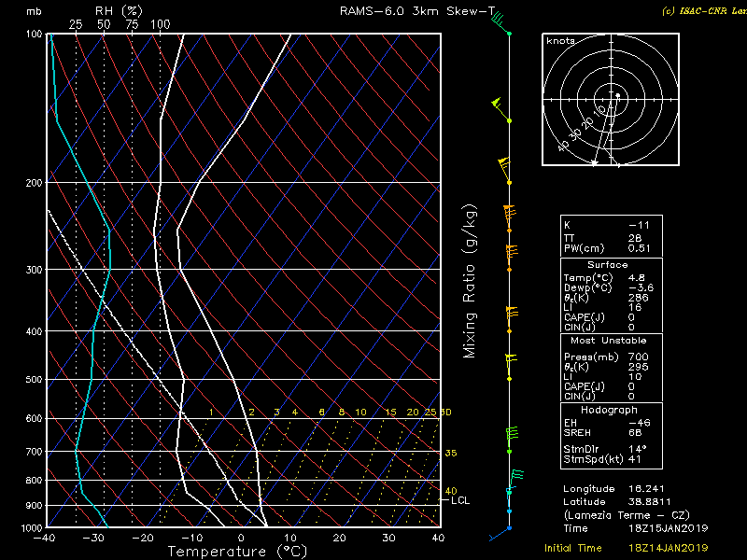747x560 pixels.
Task: Click the 900 mb pressure axis label
Action: [x=34, y=505]
